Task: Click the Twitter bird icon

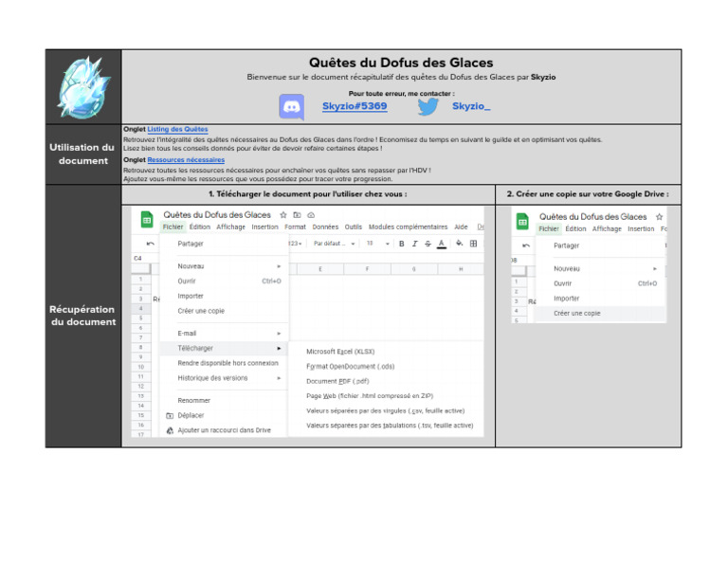Action: tap(428, 106)
